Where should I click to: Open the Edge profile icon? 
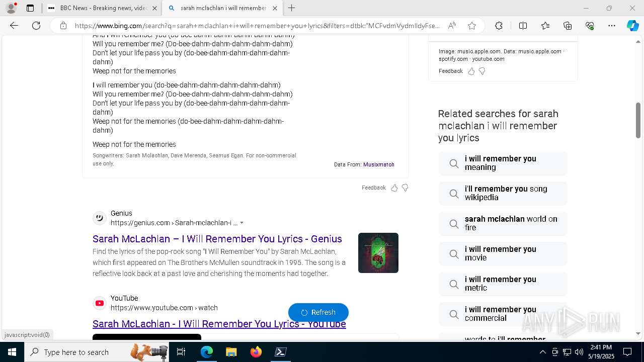tap(11, 8)
